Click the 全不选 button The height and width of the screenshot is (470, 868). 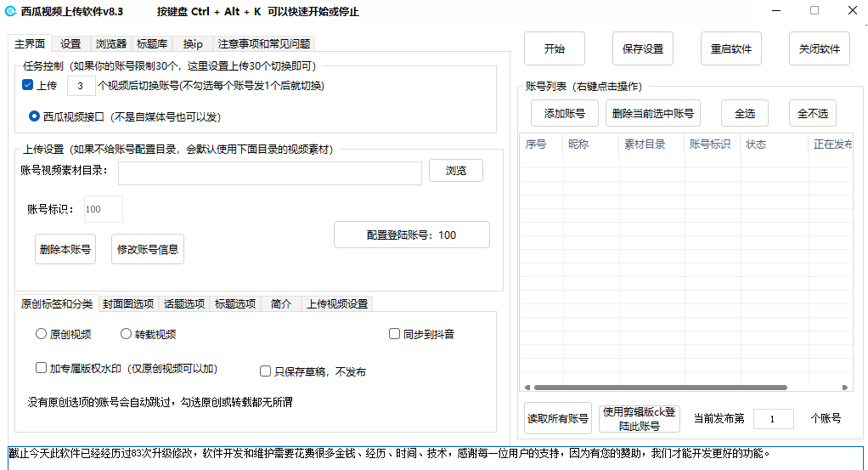813,113
